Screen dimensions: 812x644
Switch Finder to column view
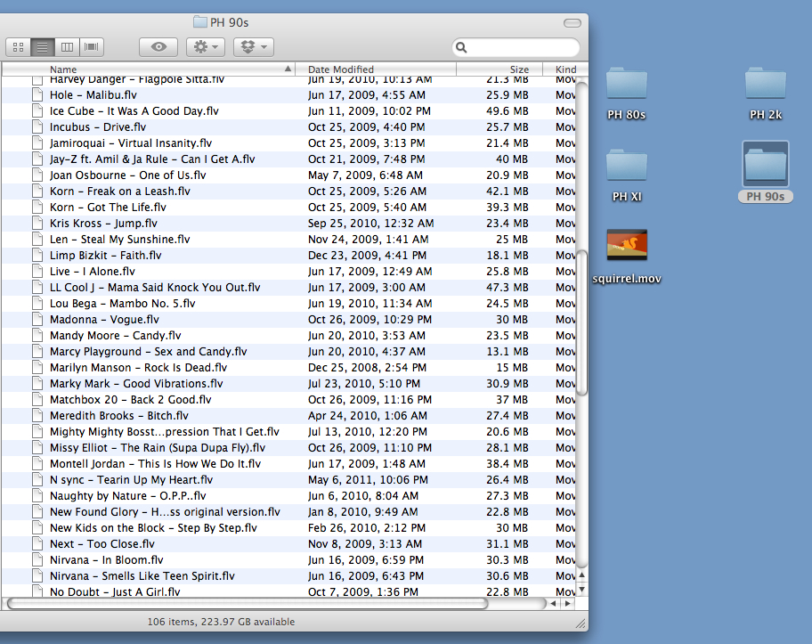pyautogui.click(x=67, y=47)
